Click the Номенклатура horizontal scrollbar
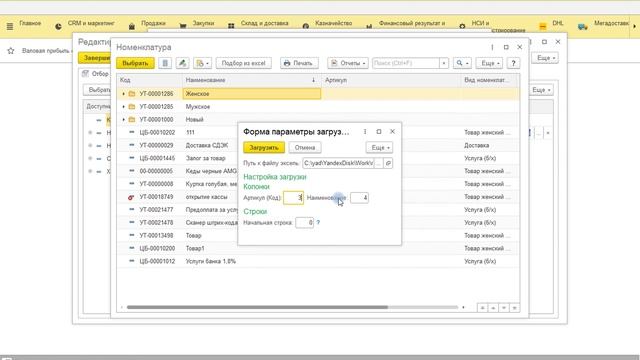The width and height of the screenshot is (640, 360). point(257,307)
